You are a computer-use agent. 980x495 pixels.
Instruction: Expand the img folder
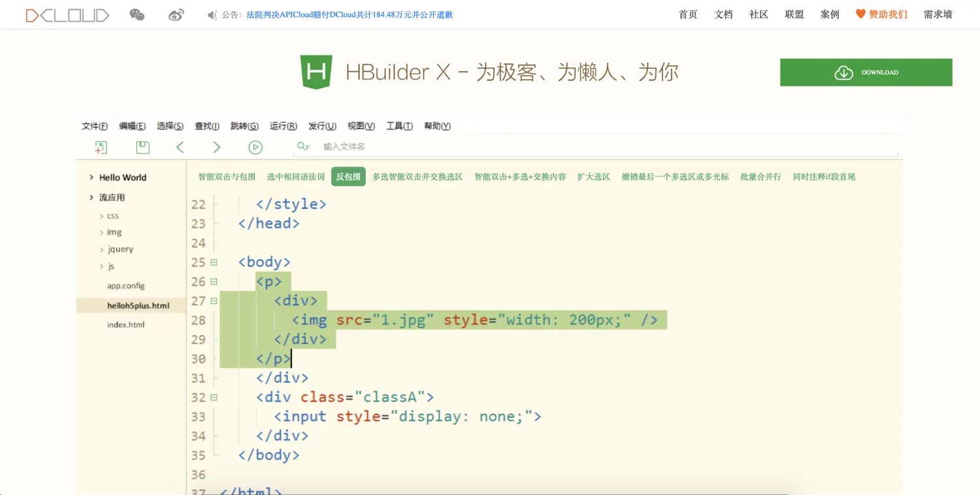tap(101, 232)
